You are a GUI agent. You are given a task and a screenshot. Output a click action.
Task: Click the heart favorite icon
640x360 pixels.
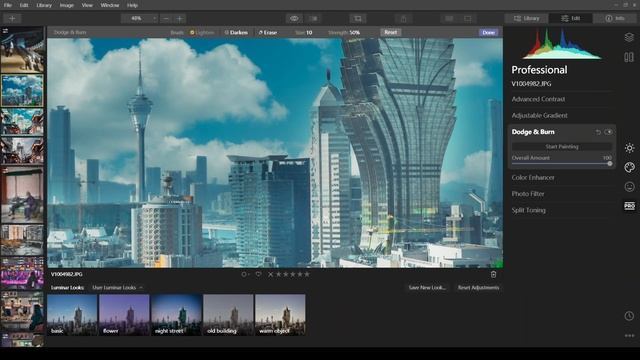click(258, 274)
